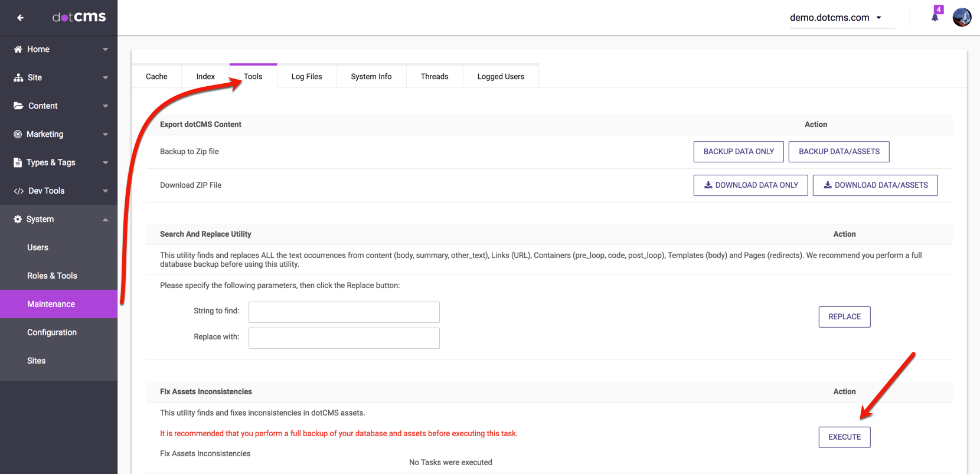Open the Cache tab
This screenshot has height=474, width=980.
pos(156,76)
